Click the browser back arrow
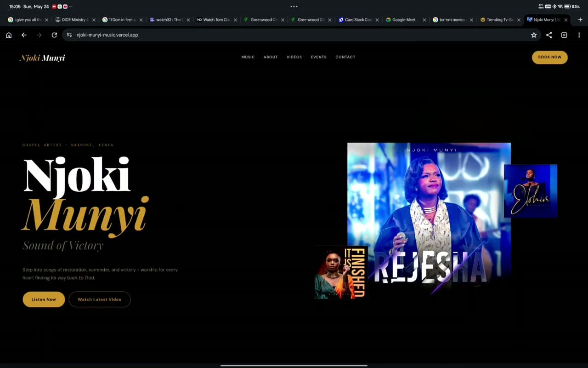Image resolution: width=588 pixels, height=368 pixels. pyautogui.click(x=24, y=35)
